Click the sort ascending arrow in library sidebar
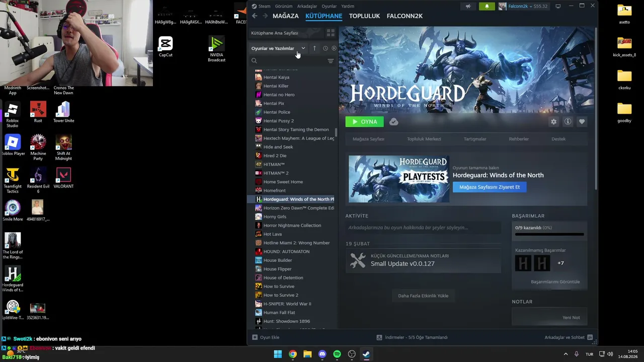Image resolution: width=644 pixels, height=362 pixels. [x=314, y=48]
